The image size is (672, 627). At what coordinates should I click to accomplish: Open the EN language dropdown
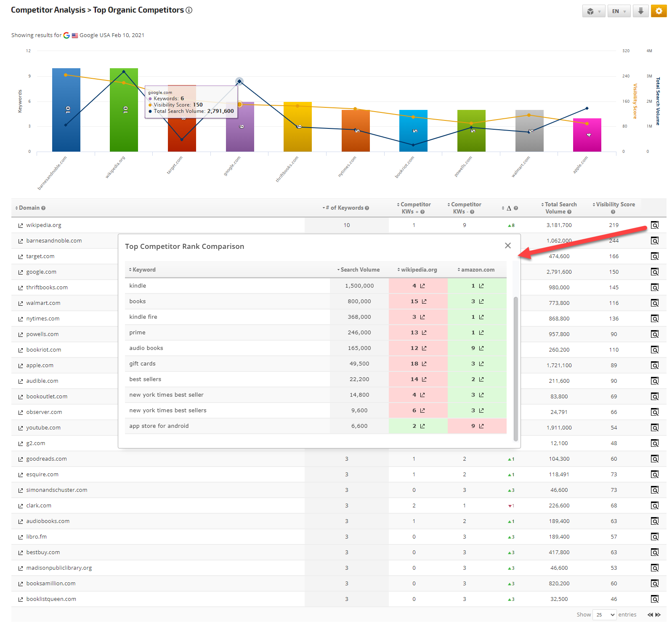click(x=619, y=11)
